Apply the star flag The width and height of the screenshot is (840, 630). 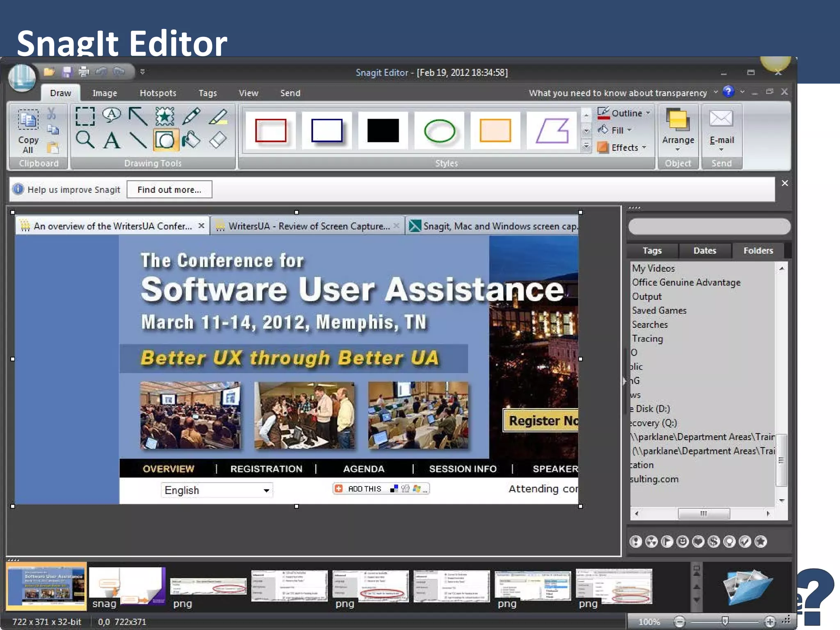761,541
